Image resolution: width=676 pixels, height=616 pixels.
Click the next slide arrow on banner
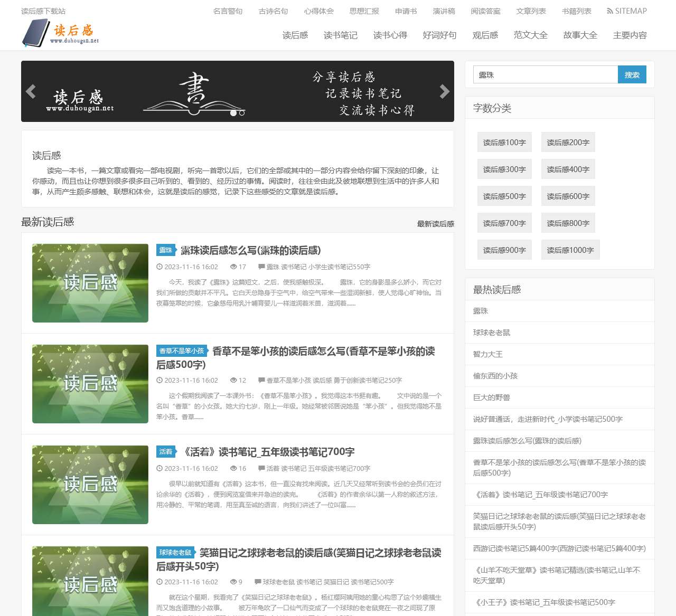coord(444,92)
